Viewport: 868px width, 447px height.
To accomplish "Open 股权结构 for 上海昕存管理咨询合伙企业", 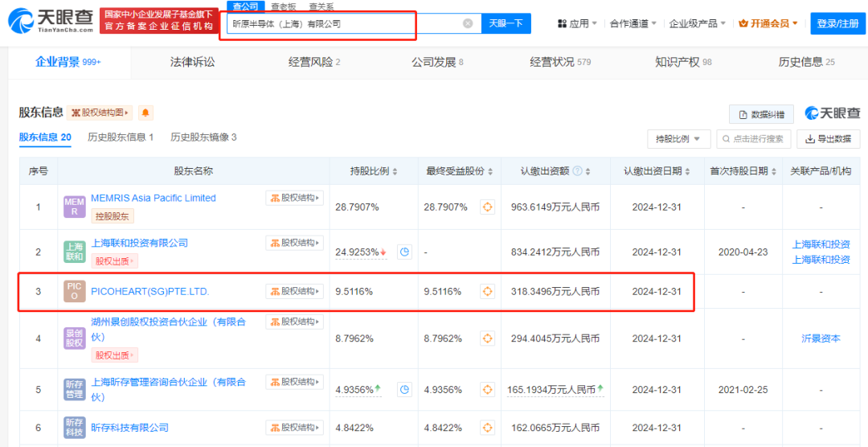I will coord(294,382).
